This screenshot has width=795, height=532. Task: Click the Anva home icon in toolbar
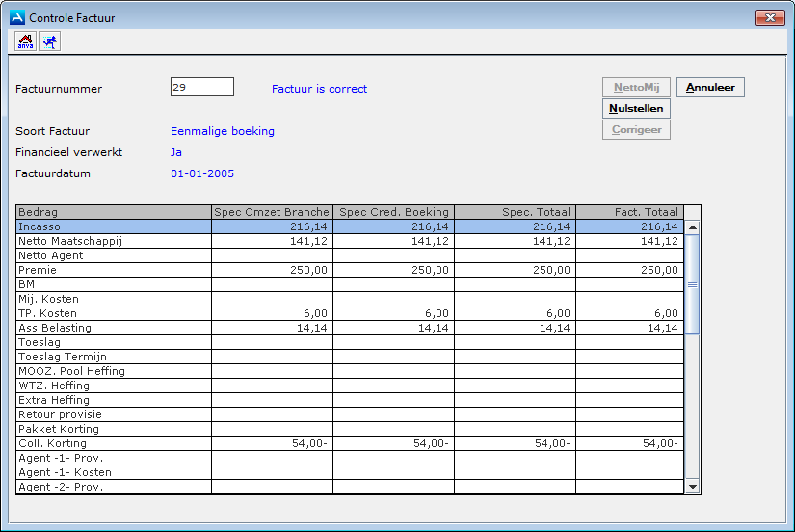tap(26, 40)
